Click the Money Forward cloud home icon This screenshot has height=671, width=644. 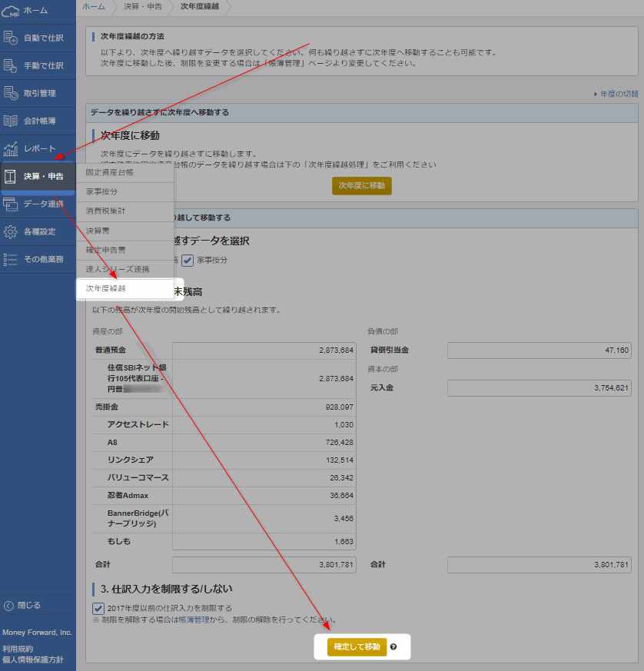point(11,11)
